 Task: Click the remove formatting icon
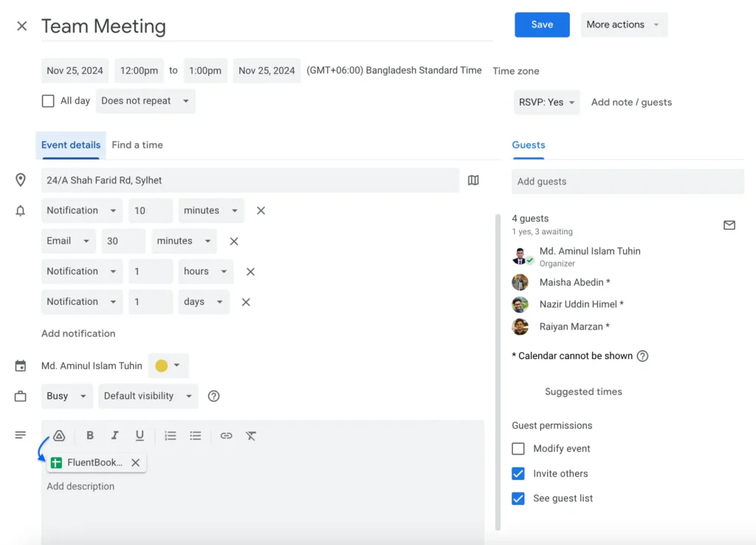point(251,436)
